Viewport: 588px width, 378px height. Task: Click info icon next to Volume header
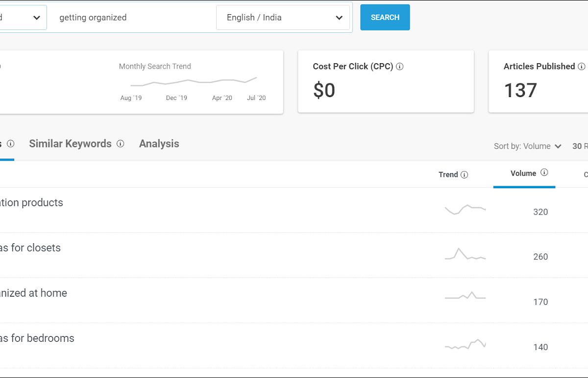[544, 173]
